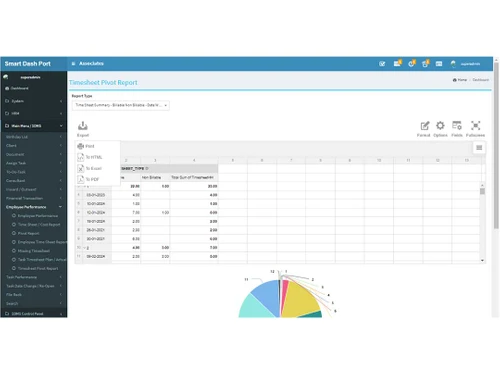
Task: Open To-Do-Task sidebar item
Action: click(x=16, y=172)
